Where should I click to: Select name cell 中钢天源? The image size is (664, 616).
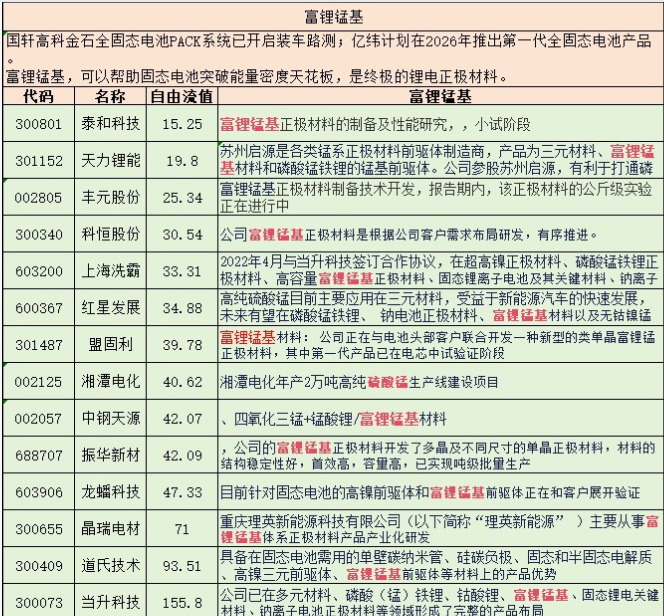pos(110,418)
